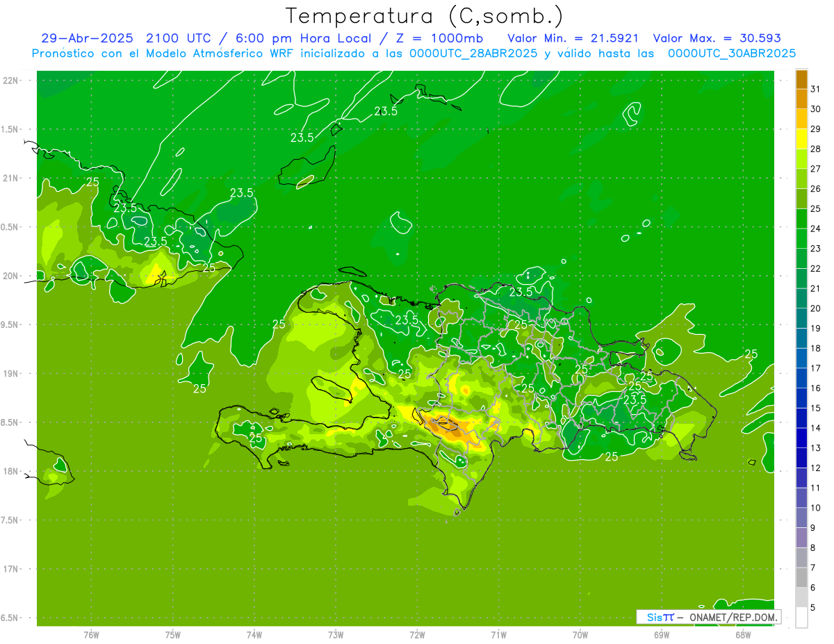The image size is (834, 644).
Task: Click the "75W" longitude label
Action: 173,635
